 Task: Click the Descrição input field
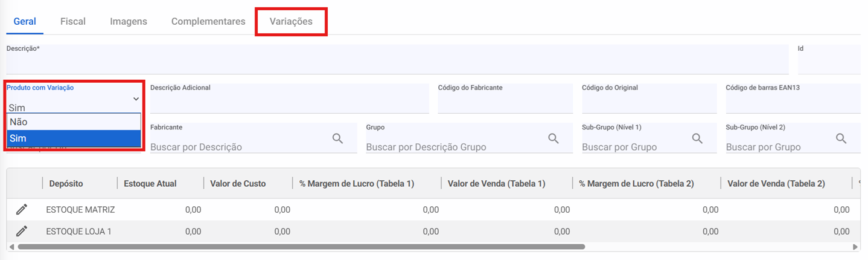[397, 63]
